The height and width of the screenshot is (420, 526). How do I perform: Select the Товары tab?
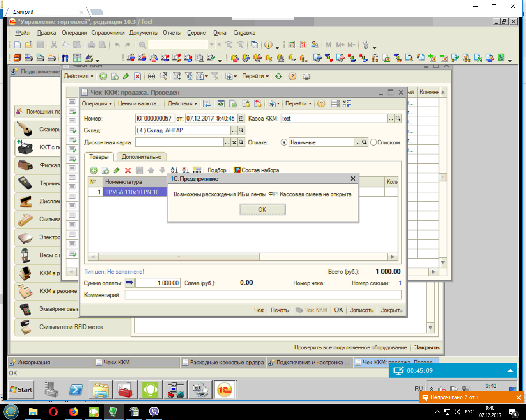pos(99,157)
